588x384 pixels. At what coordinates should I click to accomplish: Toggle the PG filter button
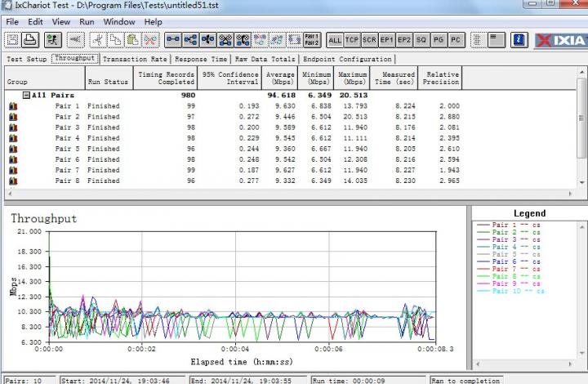439,40
